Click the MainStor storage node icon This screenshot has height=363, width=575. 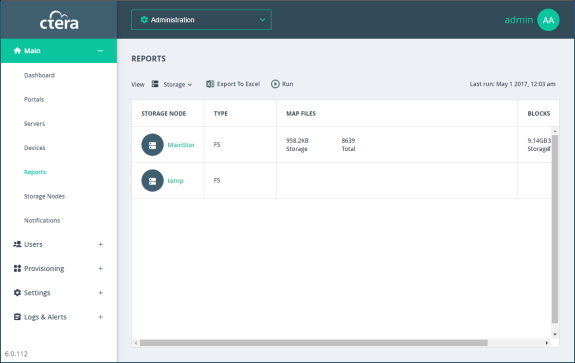click(152, 145)
